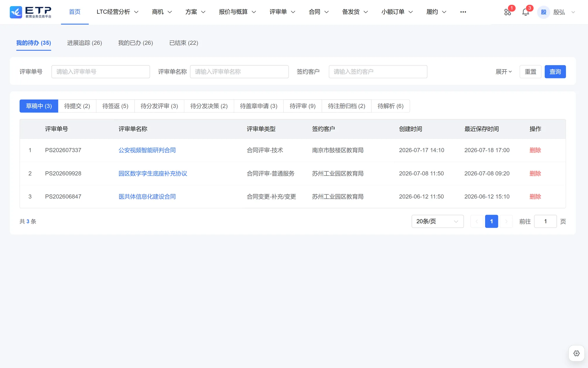Open 园区数字孪生底座补充协议 link
The width and height of the screenshot is (588, 368).
153,173
